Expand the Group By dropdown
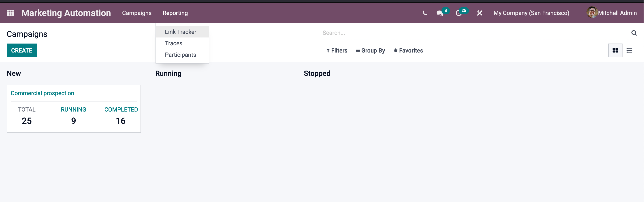The image size is (644, 202). pyautogui.click(x=370, y=50)
